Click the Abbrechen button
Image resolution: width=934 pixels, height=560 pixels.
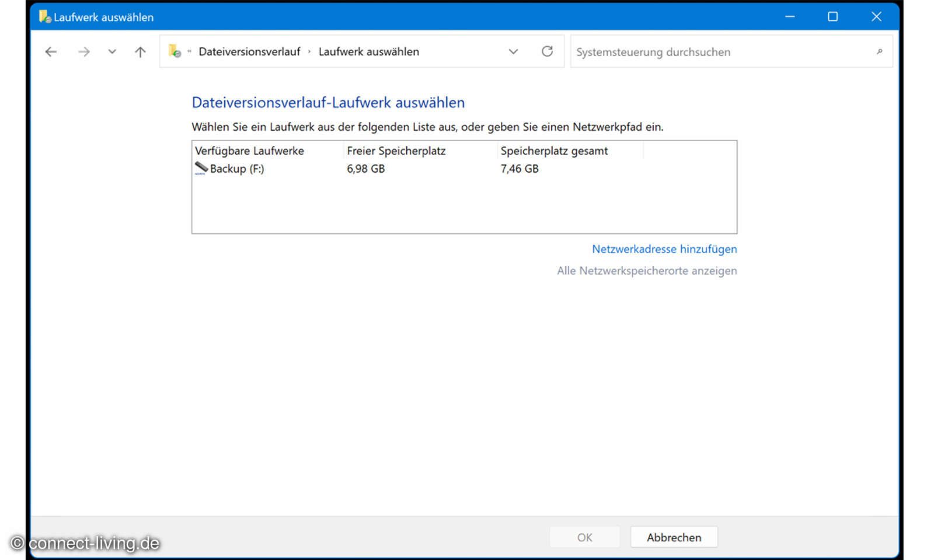coord(674,537)
